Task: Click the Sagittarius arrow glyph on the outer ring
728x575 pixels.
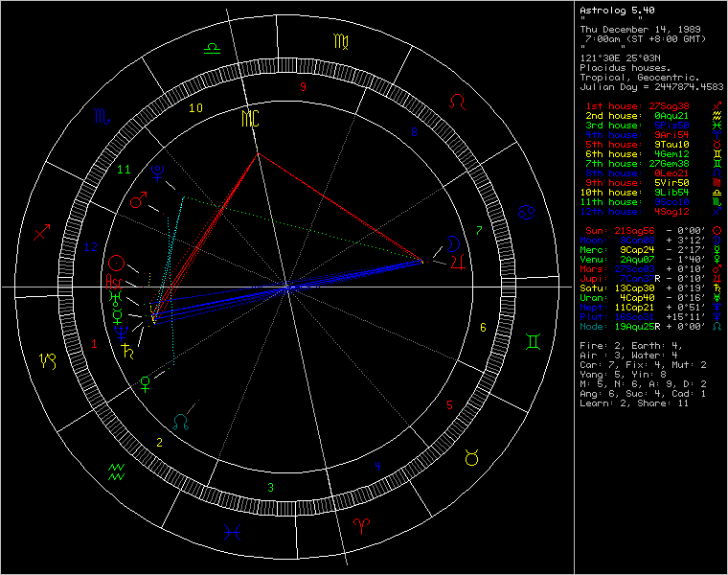Action: (42, 232)
